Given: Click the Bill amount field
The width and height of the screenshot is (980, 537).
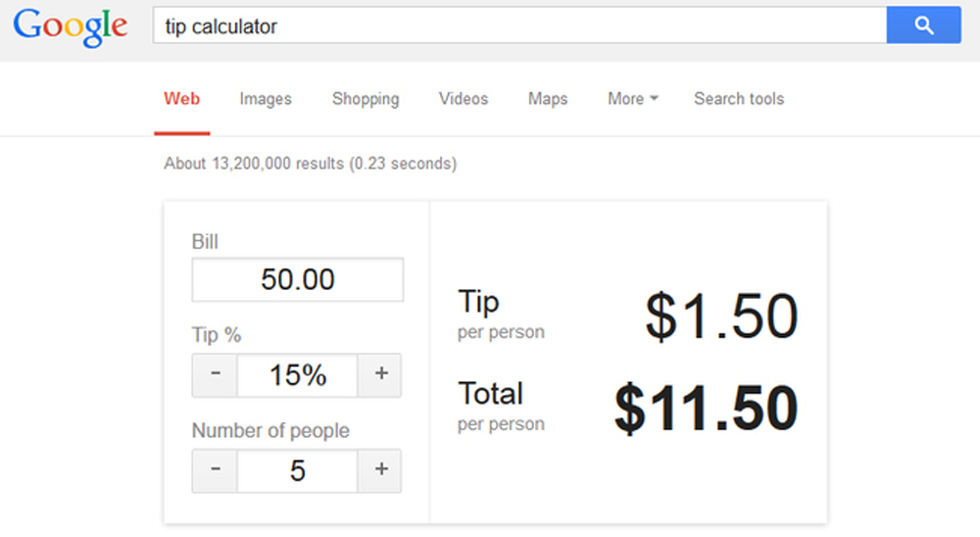Looking at the screenshot, I should point(298,279).
